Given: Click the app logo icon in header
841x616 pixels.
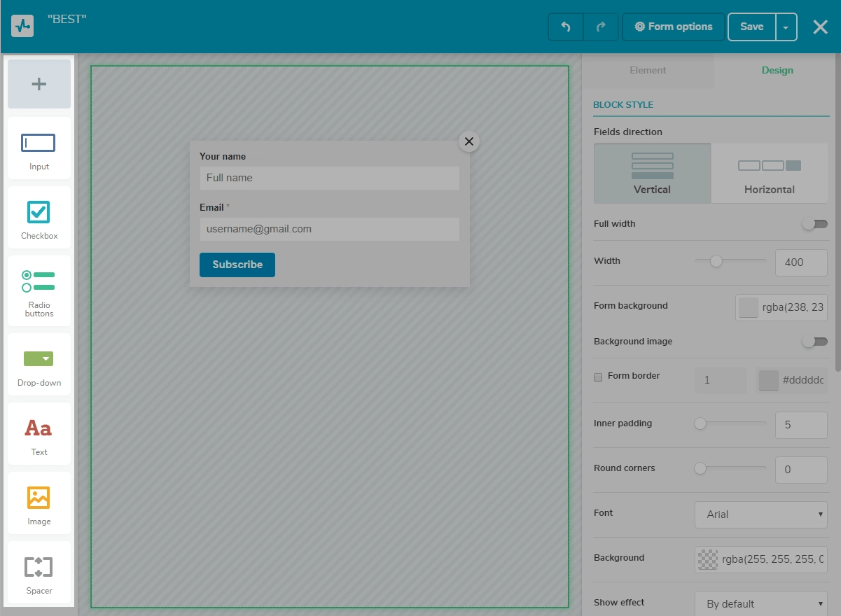Looking at the screenshot, I should point(22,26).
